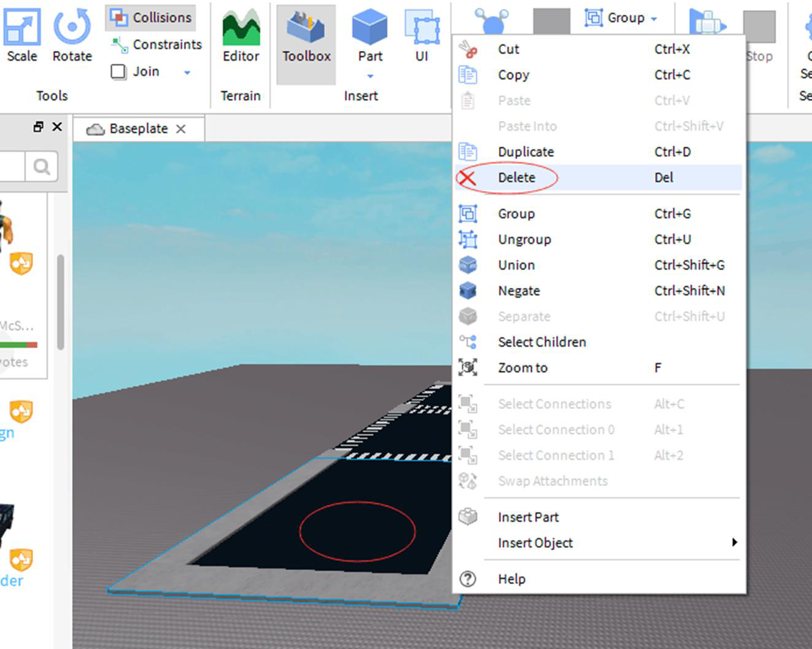The image size is (812, 649).
Task: Click the scissors Cut icon
Action: click(x=468, y=49)
